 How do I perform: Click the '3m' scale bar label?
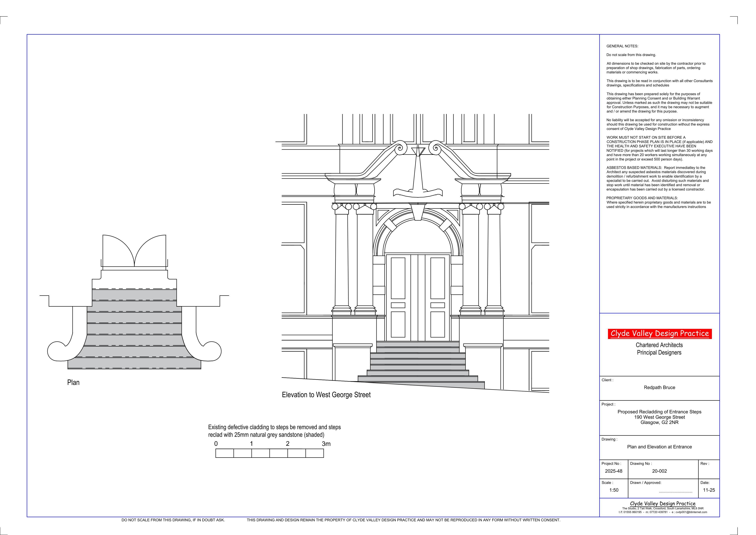tap(326, 444)
